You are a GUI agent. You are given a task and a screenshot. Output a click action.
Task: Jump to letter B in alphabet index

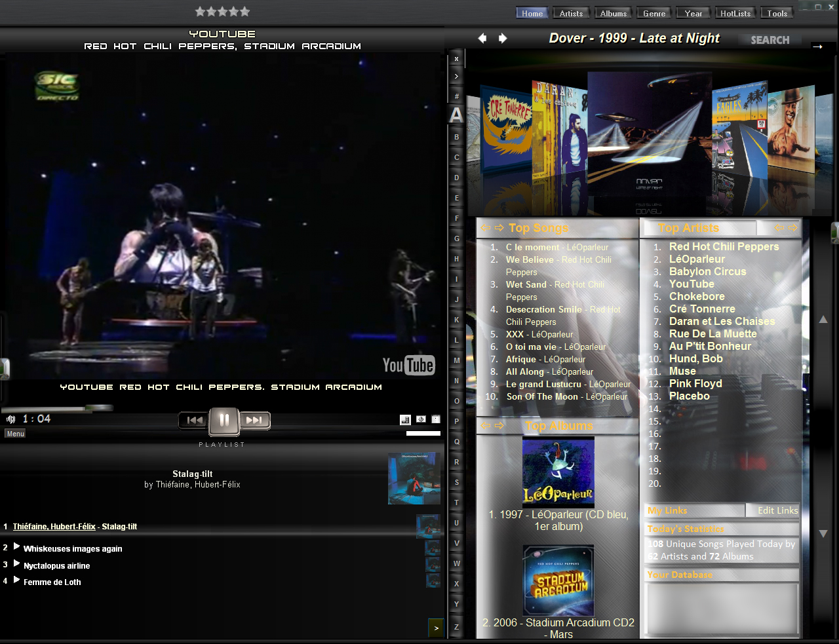point(456,137)
